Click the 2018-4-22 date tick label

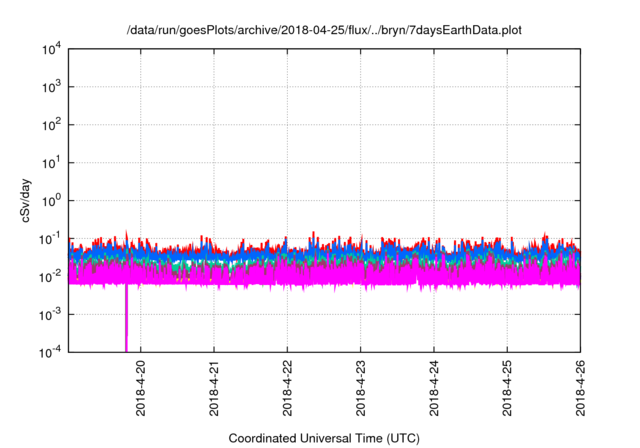click(287, 388)
